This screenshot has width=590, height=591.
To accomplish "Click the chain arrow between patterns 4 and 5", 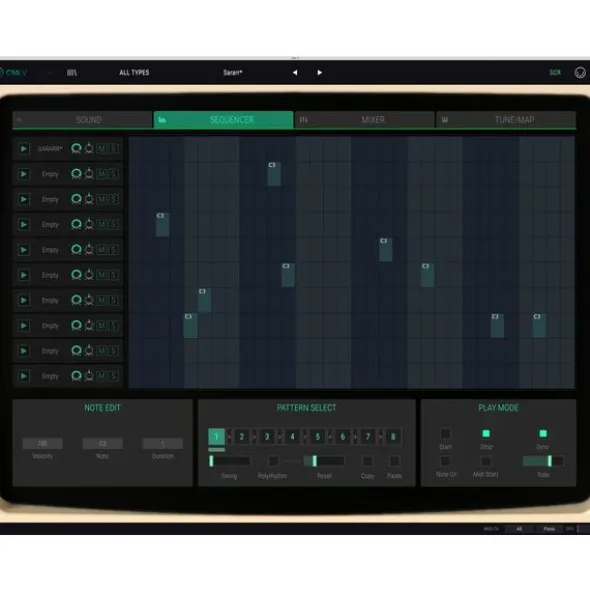I will pos(305,437).
